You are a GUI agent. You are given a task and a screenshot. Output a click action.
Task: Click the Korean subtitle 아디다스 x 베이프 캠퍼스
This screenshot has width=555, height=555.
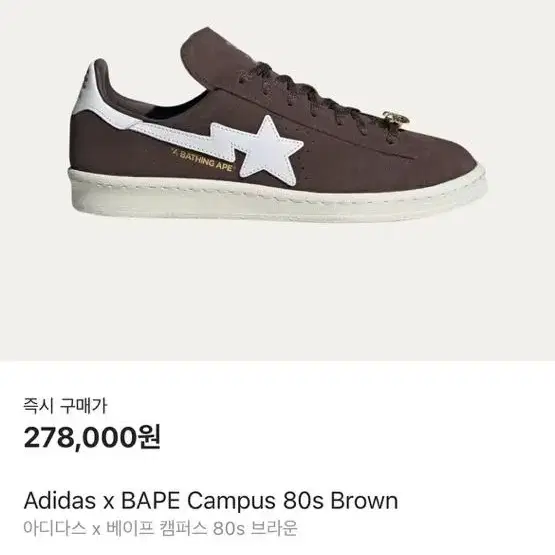click(115, 528)
